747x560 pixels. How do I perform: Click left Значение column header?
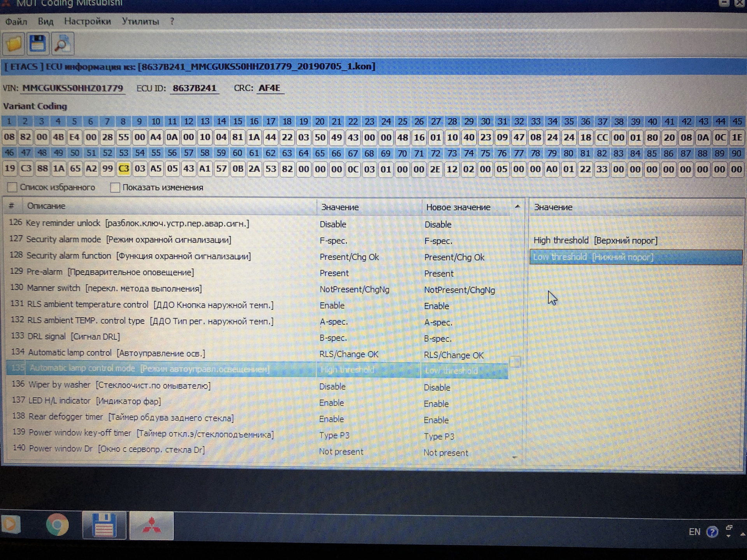click(x=369, y=207)
